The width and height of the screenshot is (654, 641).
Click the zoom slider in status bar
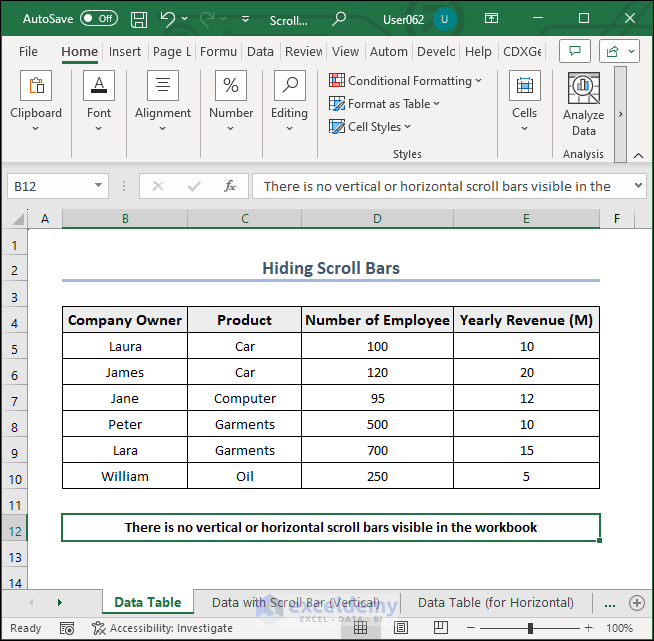click(530, 628)
